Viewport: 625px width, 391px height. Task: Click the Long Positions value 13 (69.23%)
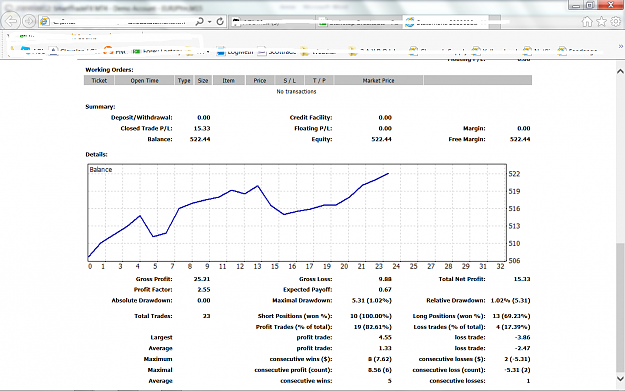511,316
